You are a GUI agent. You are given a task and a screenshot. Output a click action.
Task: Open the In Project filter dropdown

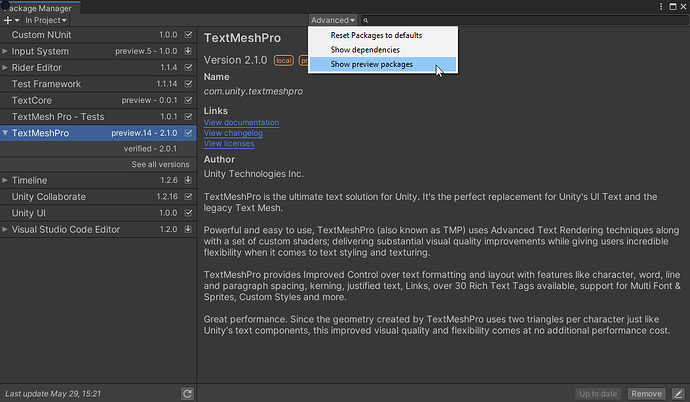pos(46,20)
